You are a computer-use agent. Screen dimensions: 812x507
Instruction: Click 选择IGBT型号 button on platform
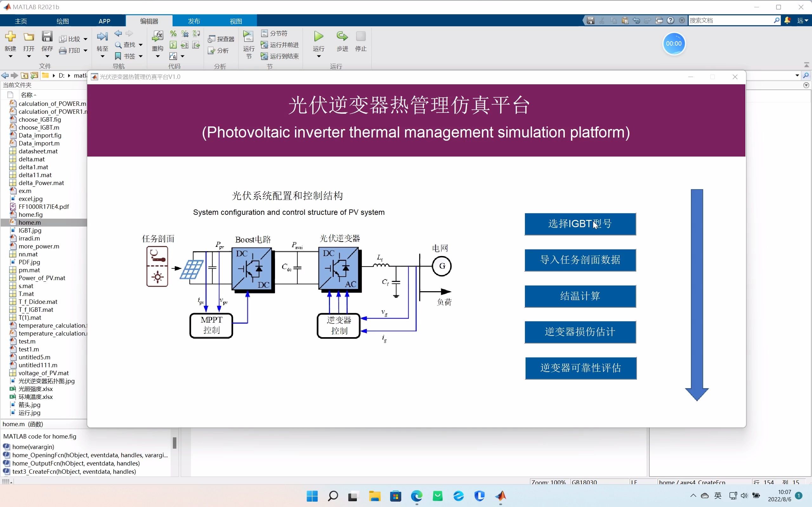pyautogui.click(x=580, y=224)
